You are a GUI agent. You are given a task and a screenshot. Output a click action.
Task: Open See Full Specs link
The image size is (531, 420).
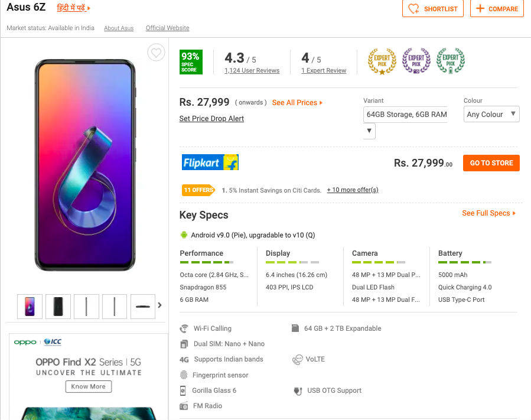pos(488,213)
